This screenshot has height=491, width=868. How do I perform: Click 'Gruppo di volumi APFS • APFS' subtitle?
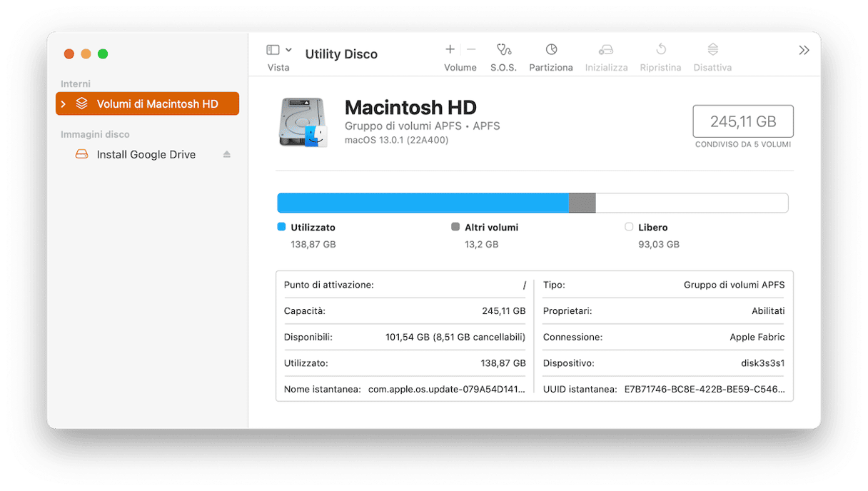[x=423, y=126]
